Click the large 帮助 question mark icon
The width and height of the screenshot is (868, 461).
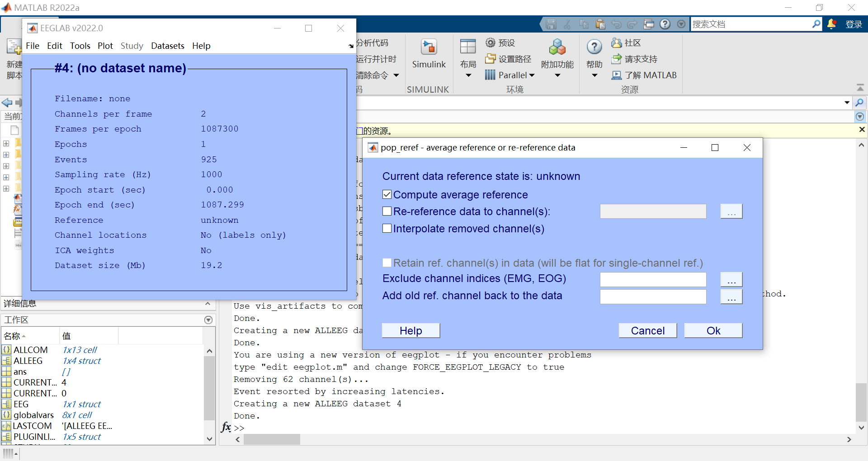(x=594, y=47)
